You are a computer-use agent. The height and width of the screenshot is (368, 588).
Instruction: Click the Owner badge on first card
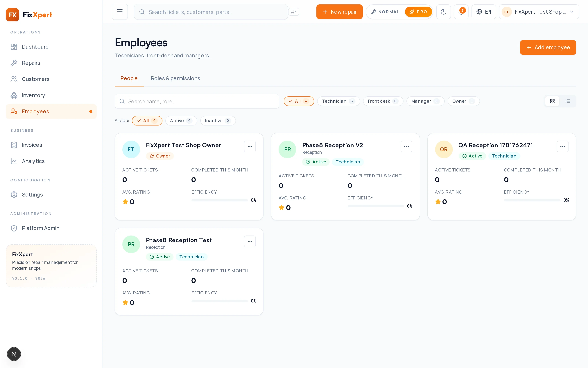point(160,156)
